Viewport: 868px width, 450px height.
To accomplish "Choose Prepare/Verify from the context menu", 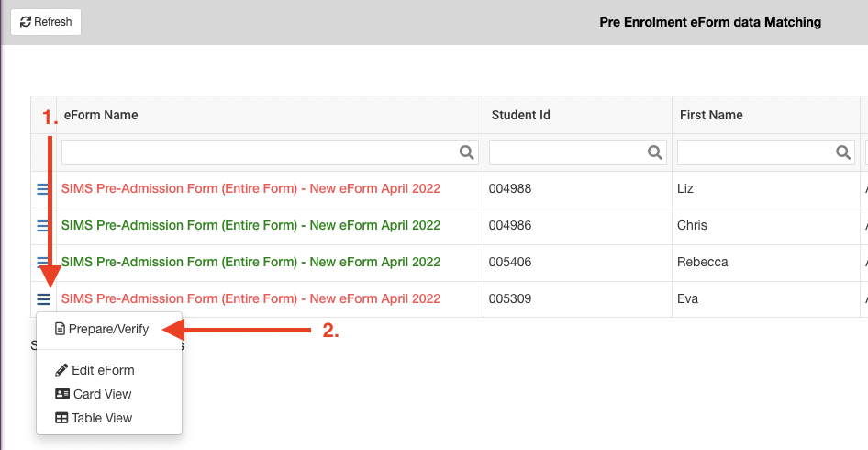I will pyautogui.click(x=102, y=329).
